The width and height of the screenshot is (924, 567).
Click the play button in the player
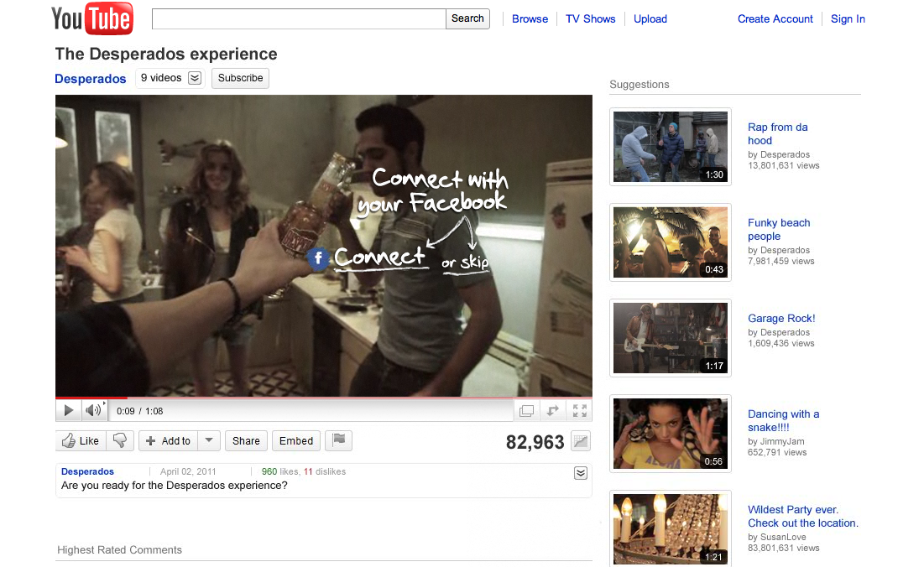[68, 410]
